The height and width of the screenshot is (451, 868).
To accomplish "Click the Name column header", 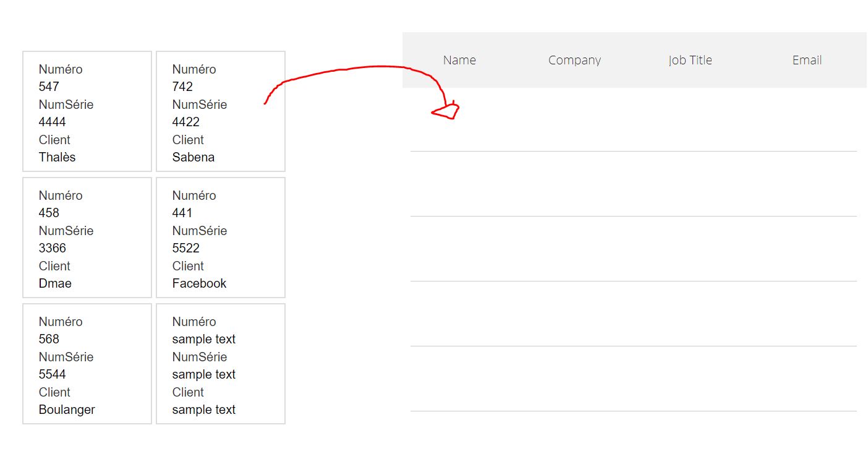I will click(459, 60).
